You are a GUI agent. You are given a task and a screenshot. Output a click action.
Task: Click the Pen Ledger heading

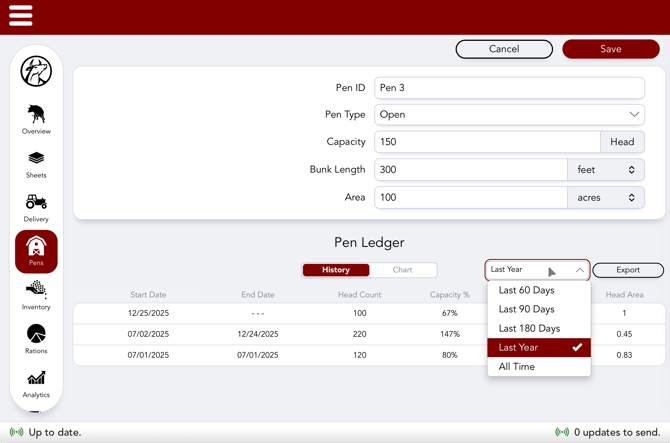(x=369, y=242)
